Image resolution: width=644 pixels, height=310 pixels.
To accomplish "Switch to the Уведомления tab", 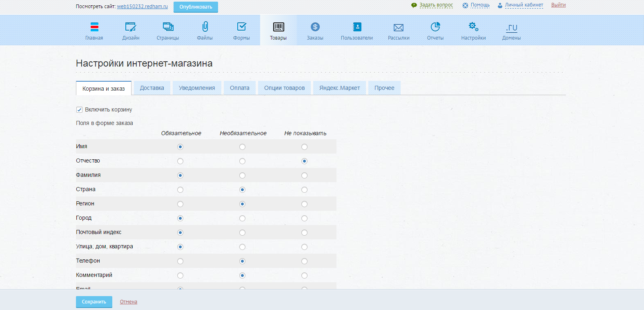I will [x=197, y=88].
